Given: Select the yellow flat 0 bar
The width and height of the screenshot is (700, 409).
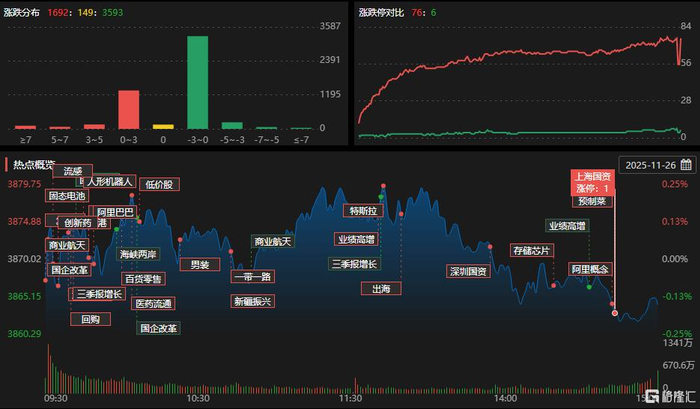Looking at the screenshot, I should pyautogui.click(x=163, y=127).
